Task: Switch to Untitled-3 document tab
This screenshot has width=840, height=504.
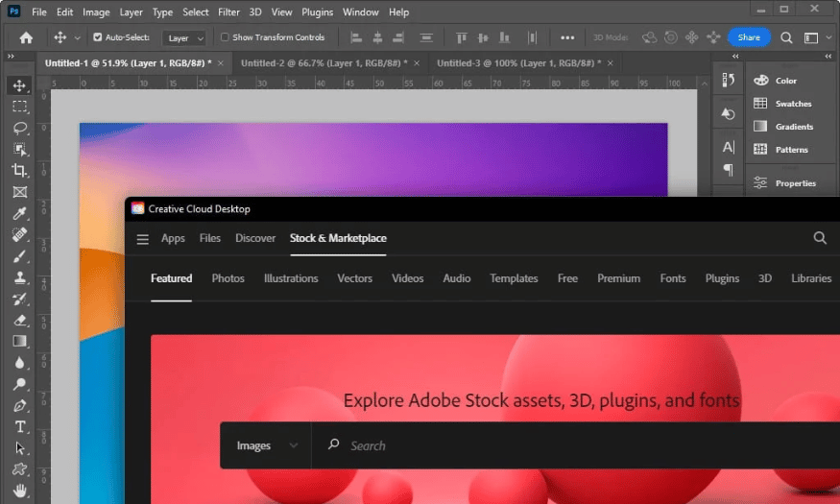Action: coord(518,63)
